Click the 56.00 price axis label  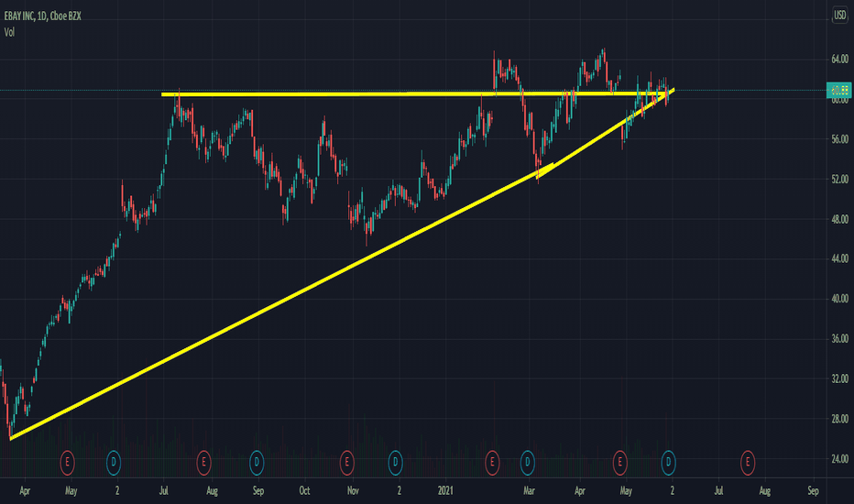[840, 139]
